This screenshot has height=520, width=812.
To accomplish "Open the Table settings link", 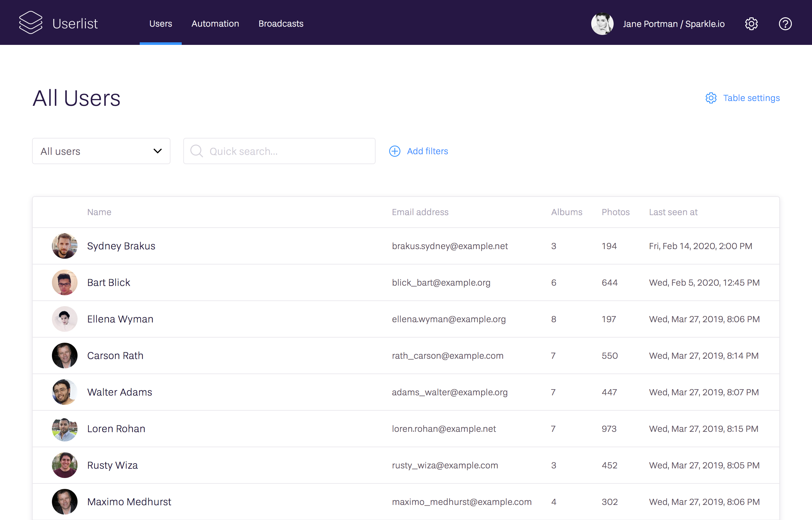I will 751,98.
